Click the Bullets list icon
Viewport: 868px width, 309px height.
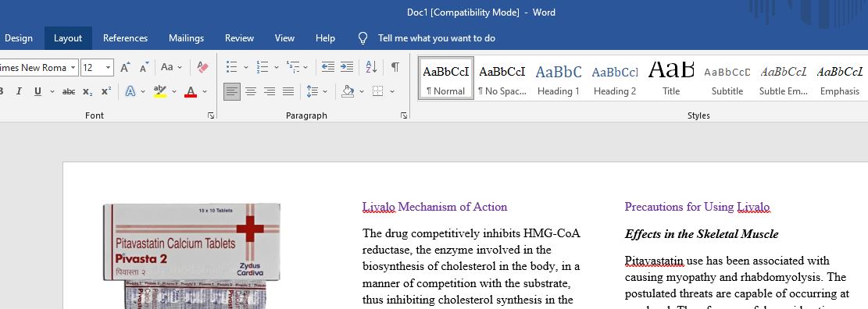(x=232, y=67)
